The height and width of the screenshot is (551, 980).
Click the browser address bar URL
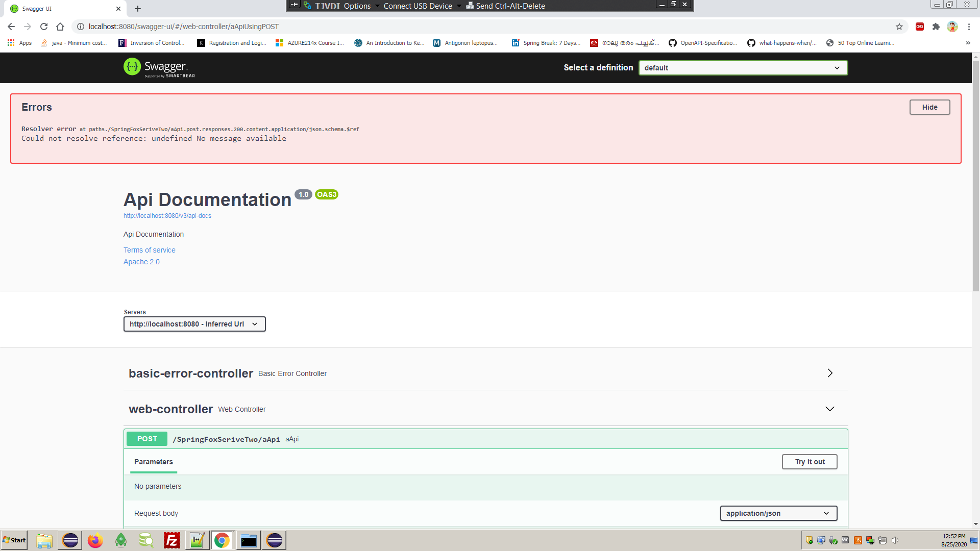(184, 27)
